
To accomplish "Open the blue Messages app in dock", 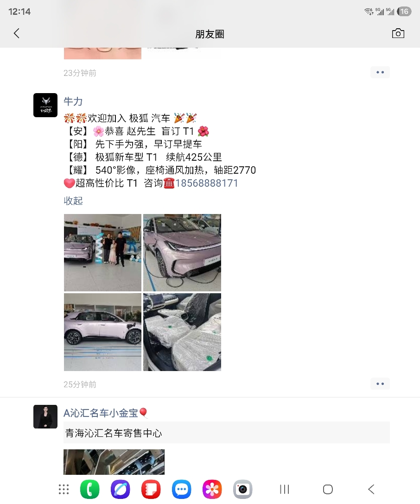I will coord(181,489).
